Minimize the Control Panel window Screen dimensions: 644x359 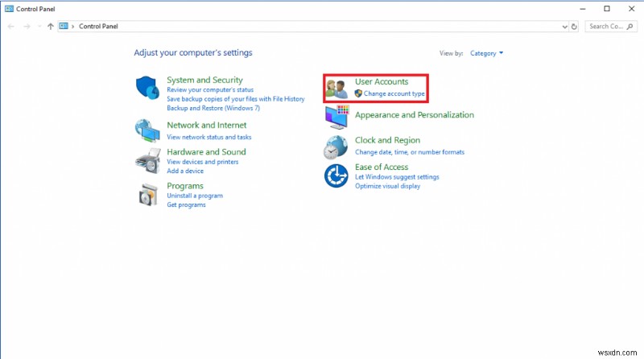pyautogui.click(x=582, y=9)
